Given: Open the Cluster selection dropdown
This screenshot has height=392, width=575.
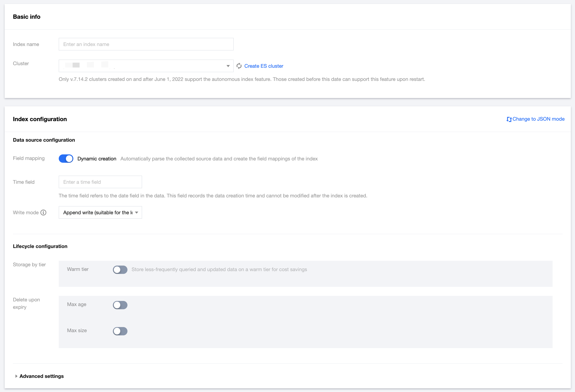Looking at the screenshot, I should click(143, 66).
